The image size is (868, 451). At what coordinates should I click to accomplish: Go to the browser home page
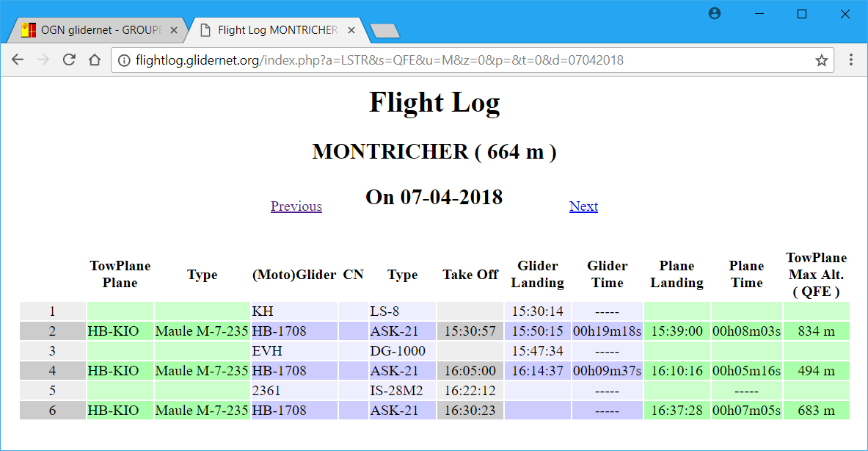95,60
